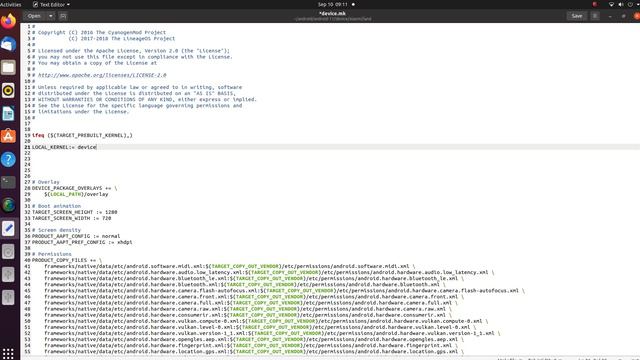
Task: Open the network indicator in top bar
Action: [611, 4]
